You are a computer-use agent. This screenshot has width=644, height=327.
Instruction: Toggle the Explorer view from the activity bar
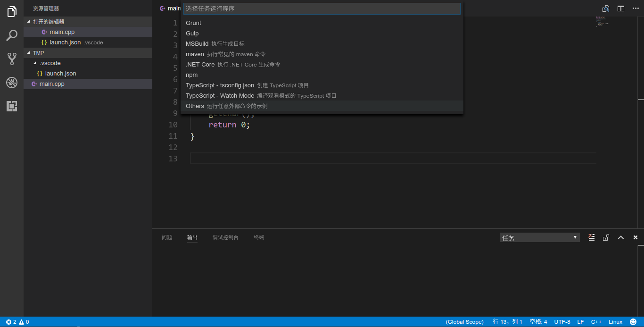[x=12, y=11]
